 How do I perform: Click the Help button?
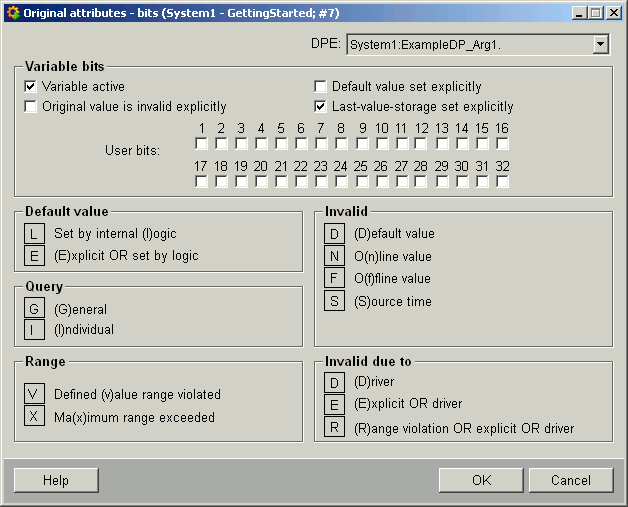[x=56, y=480]
